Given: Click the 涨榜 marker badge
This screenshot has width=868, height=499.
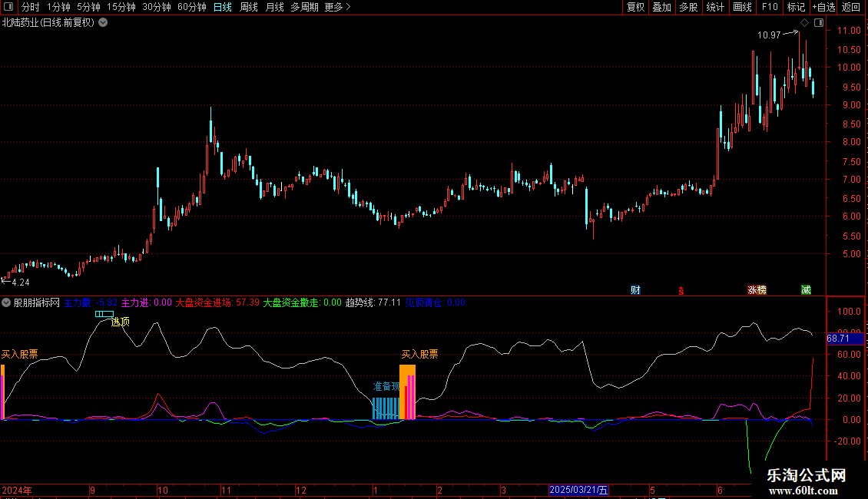Looking at the screenshot, I should (757, 290).
